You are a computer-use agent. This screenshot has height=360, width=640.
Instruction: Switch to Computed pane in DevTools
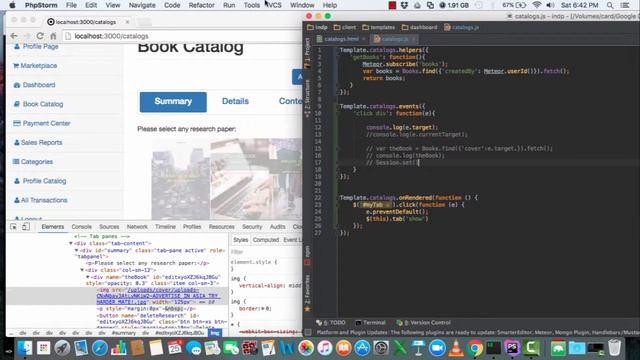pyautogui.click(x=266, y=240)
